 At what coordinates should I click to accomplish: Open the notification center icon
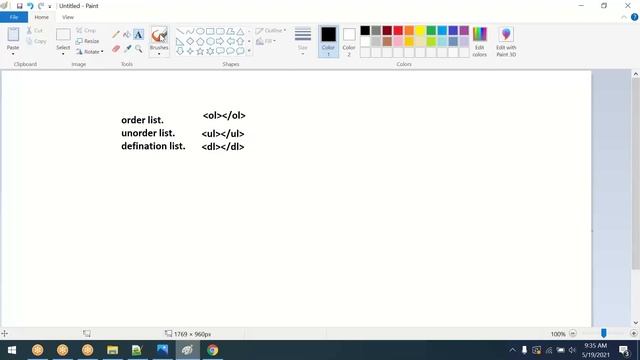coord(624,350)
